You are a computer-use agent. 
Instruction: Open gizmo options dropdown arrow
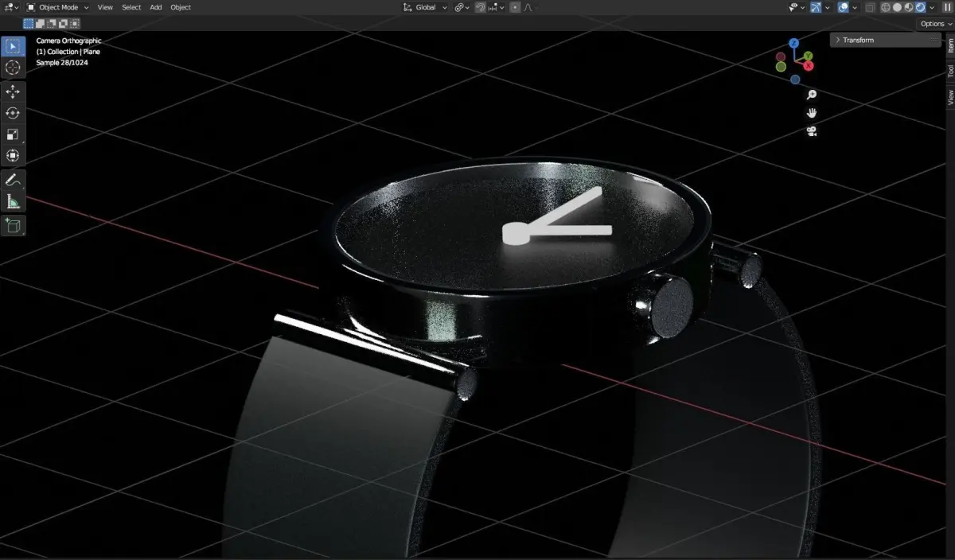(x=827, y=7)
